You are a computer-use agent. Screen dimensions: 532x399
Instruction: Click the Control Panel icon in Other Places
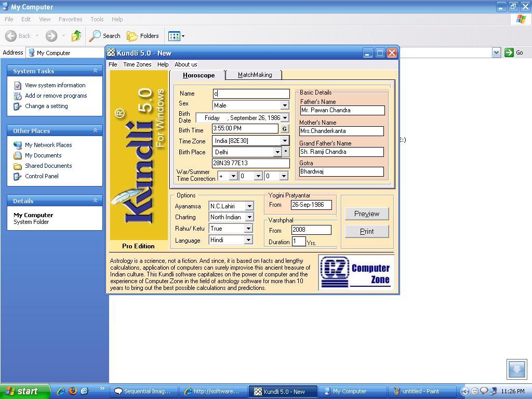click(18, 176)
